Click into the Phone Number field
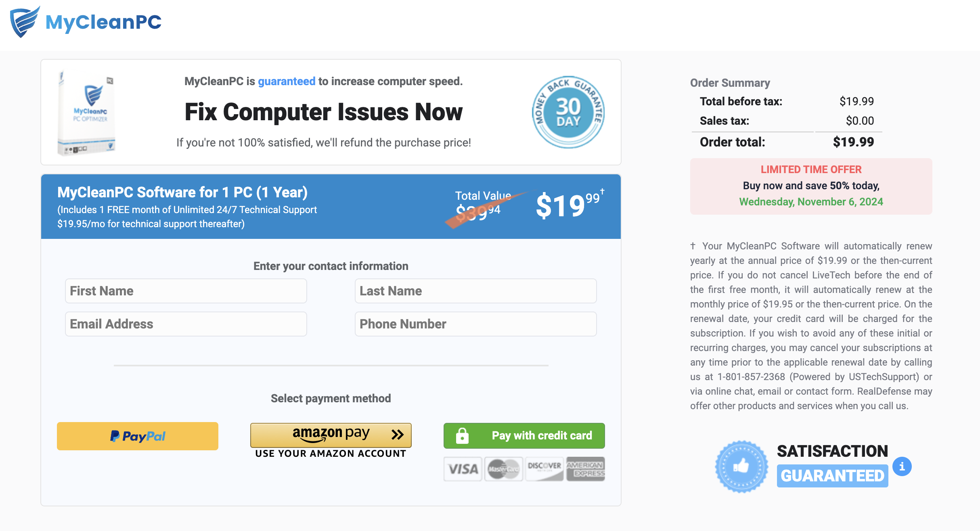The image size is (980, 531). [x=475, y=324]
